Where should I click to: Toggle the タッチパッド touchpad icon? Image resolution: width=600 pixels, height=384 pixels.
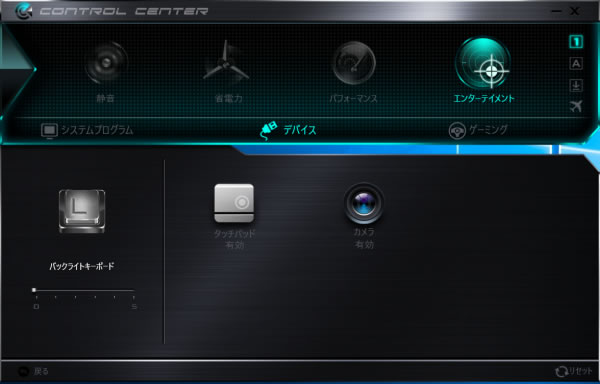[234, 203]
